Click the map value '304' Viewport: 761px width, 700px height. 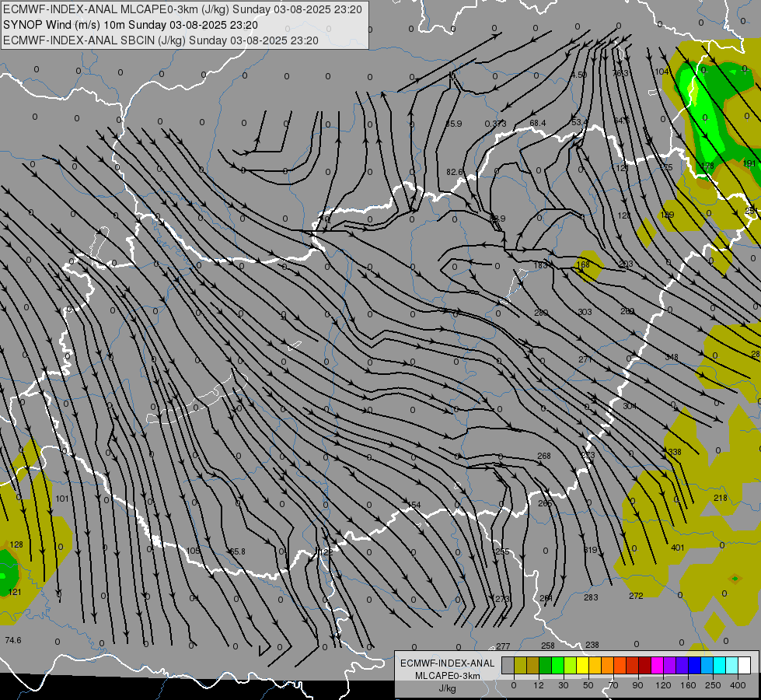click(630, 406)
